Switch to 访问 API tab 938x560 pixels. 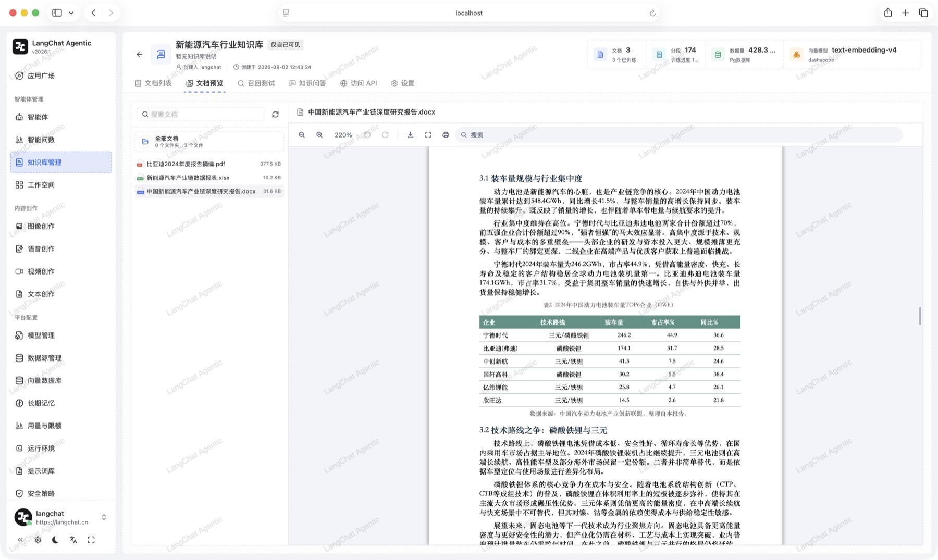[x=359, y=83]
